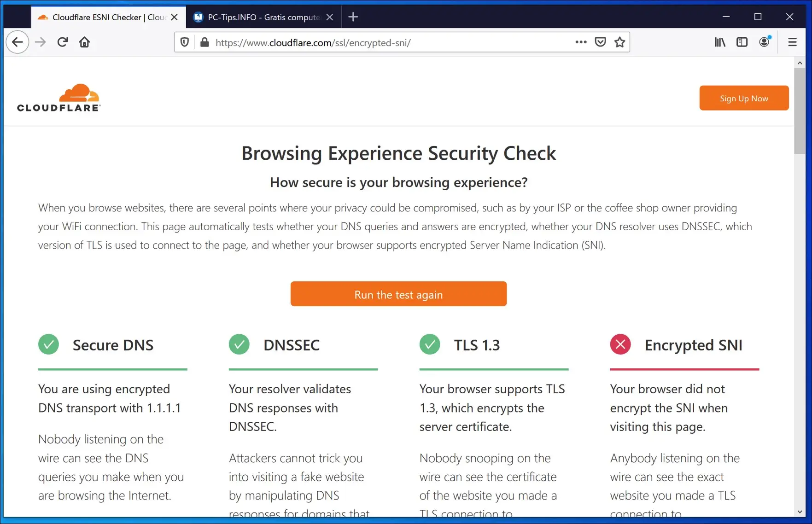This screenshot has width=812, height=524.
Task: Click the forward navigation arrow
Action: coord(41,42)
